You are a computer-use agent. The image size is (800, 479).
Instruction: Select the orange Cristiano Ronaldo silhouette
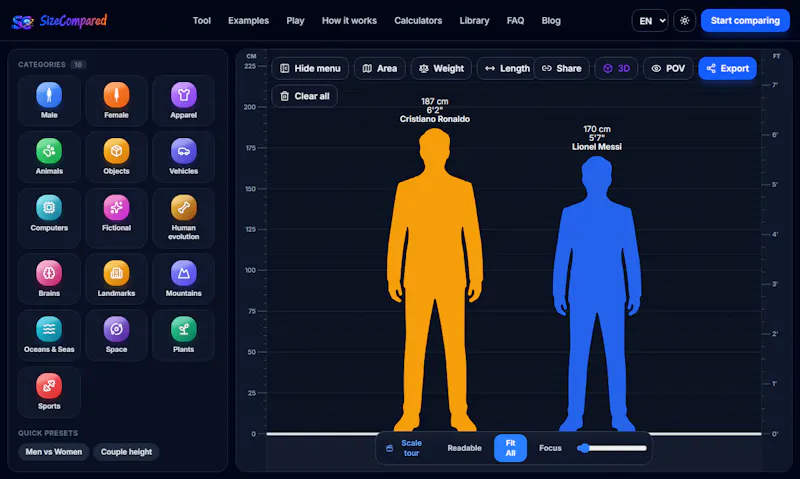pos(435,280)
